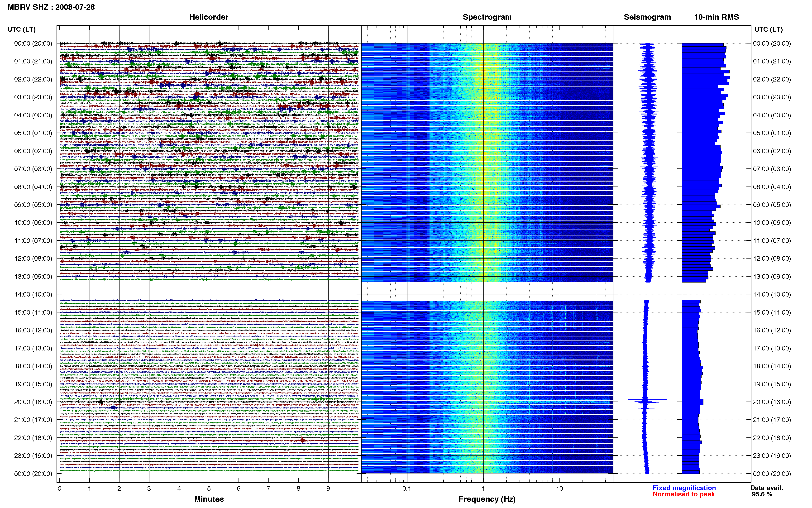Select the Helicorder panel heading
Image resolution: width=812 pixels, height=508 pixels.
tap(209, 17)
